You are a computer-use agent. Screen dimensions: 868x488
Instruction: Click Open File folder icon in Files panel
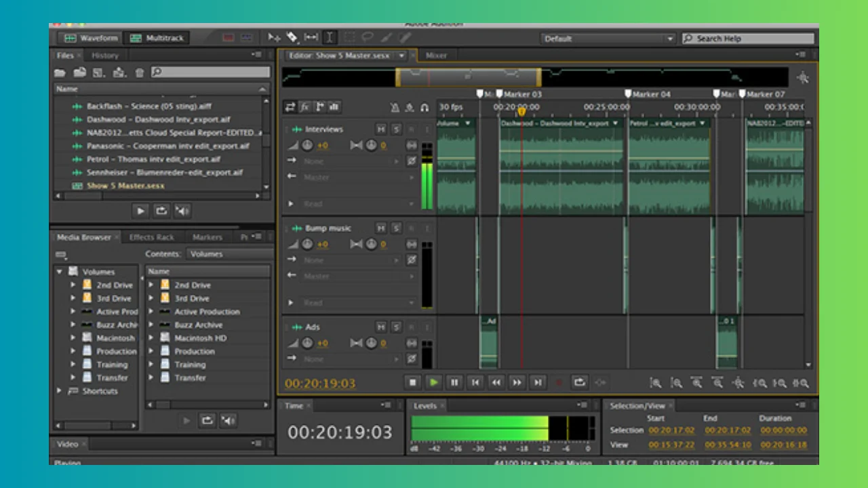coord(60,73)
